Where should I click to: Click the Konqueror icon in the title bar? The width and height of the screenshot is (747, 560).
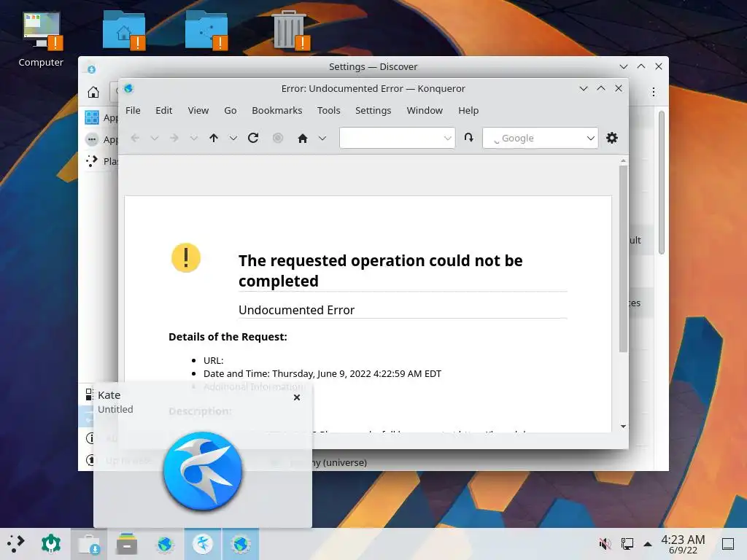128,88
